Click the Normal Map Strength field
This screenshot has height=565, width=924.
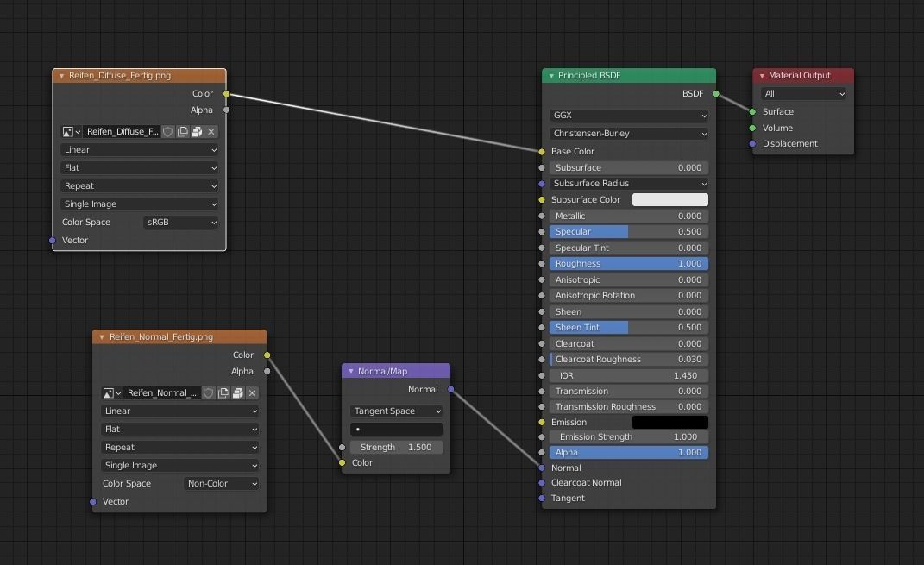click(x=396, y=447)
